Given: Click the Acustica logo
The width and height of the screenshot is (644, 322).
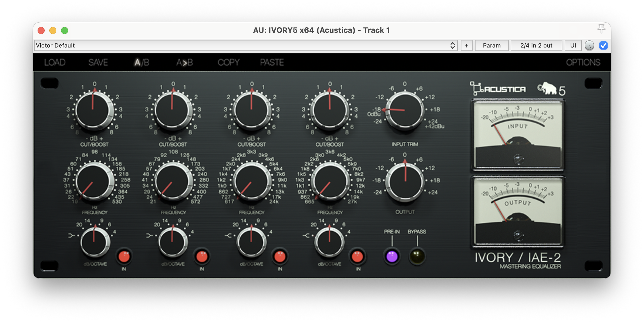Looking at the screenshot, I should 498,89.
